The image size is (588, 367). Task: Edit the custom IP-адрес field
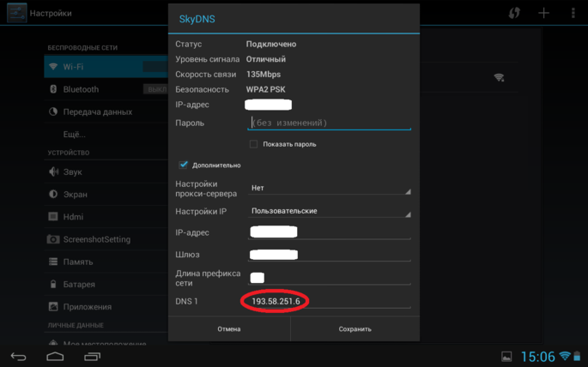click(330, 232)
